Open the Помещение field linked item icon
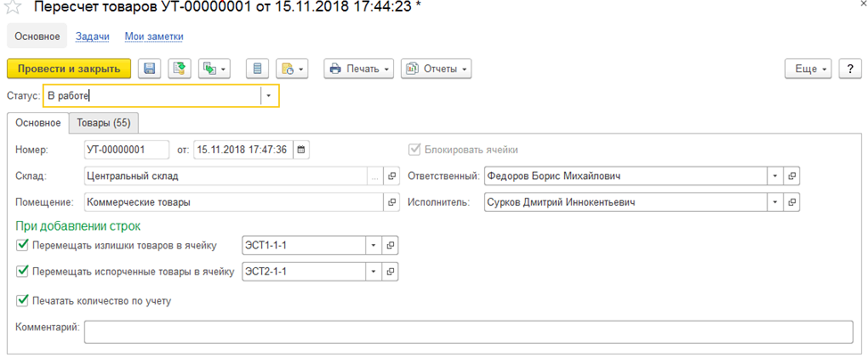 (392, 202)
